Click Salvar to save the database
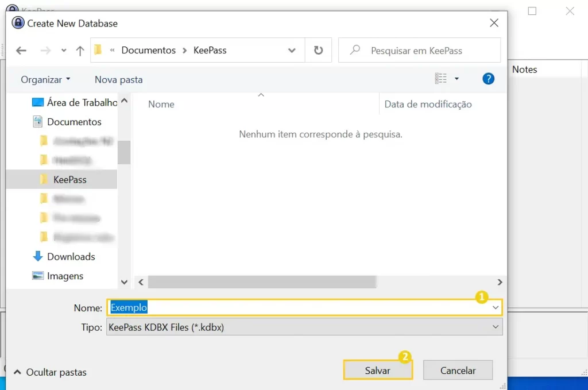This screenshot has width=588, height=390. pyautogui.click(x=378, y=370)
